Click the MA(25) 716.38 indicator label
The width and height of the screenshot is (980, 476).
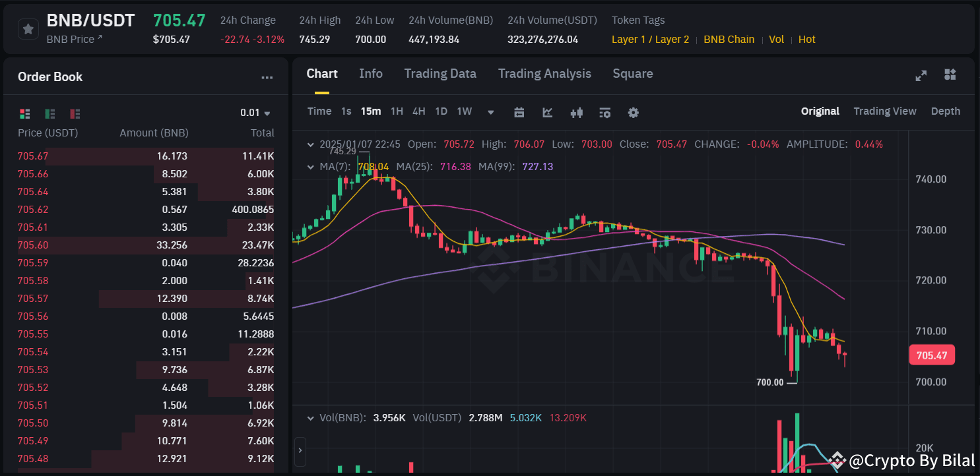click(434, 167)
